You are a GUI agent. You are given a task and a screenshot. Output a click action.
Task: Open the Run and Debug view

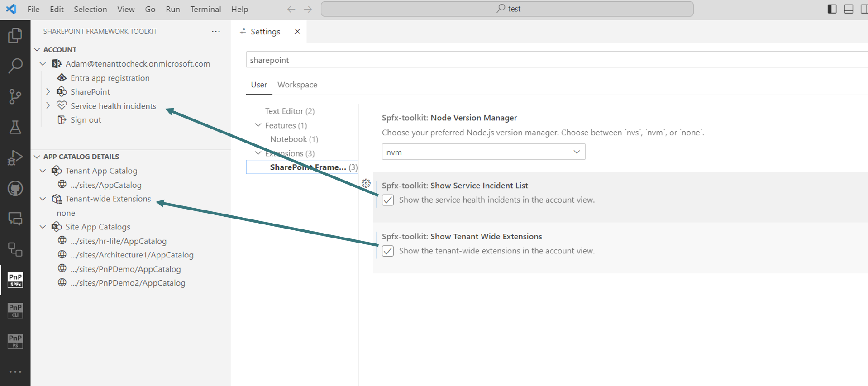(x=15, y=157)
